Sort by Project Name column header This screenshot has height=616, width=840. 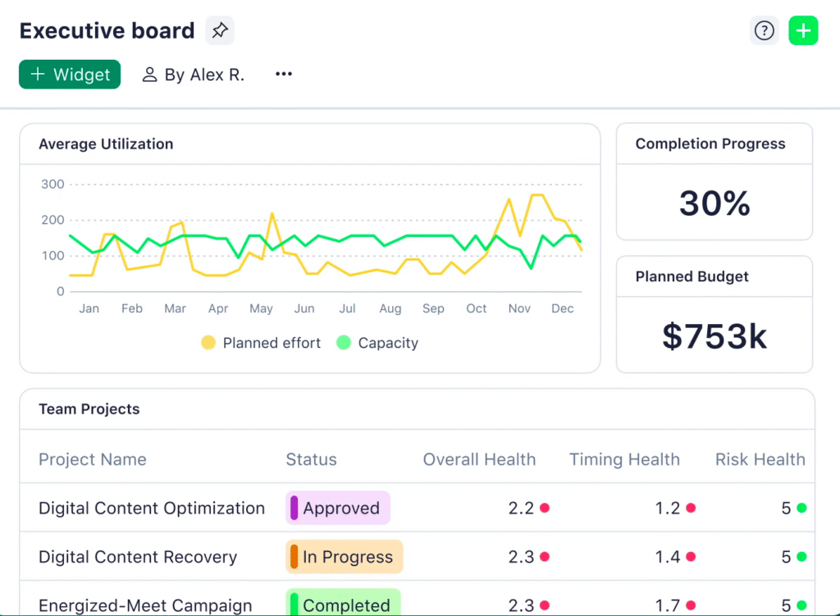click(x=93, y=459)
